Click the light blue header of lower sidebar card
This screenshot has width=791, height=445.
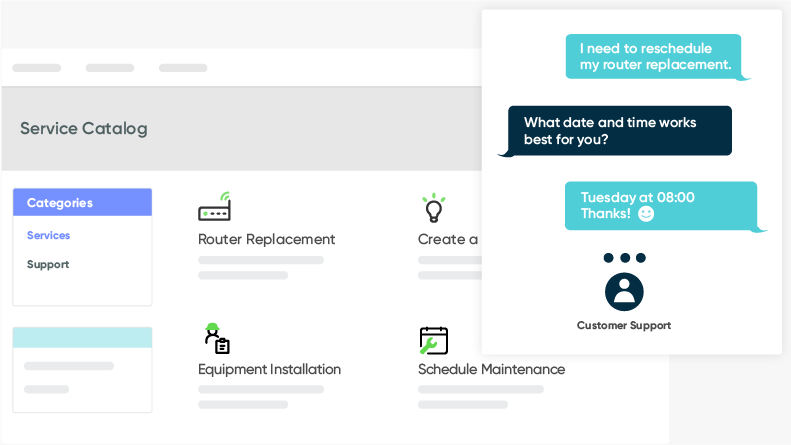(82, 337)
